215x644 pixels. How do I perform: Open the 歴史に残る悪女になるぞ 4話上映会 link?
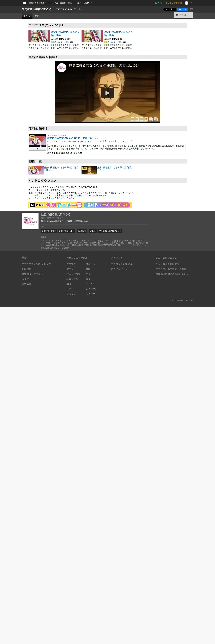pyautogui.click(x=118, y=33)
